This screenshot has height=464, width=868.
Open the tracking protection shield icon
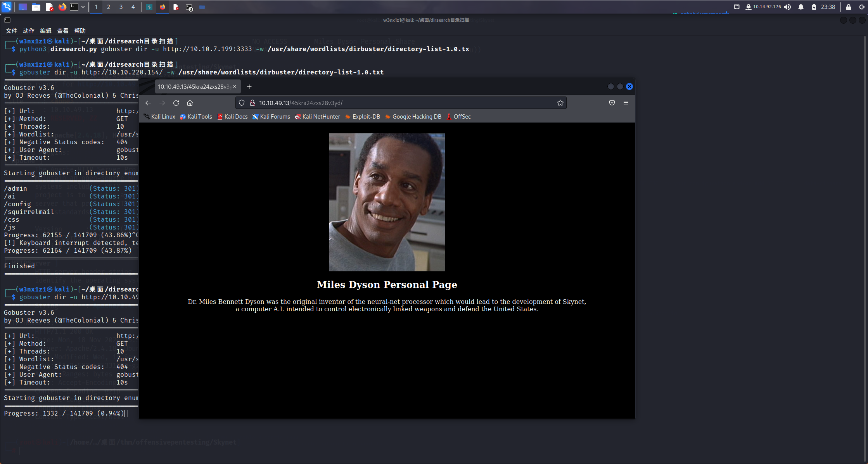click(242, 103)
